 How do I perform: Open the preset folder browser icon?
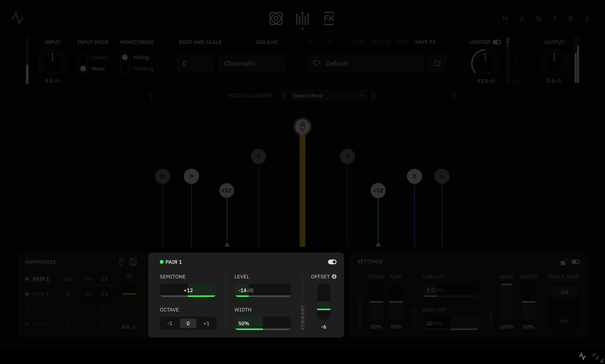point(437,63)
